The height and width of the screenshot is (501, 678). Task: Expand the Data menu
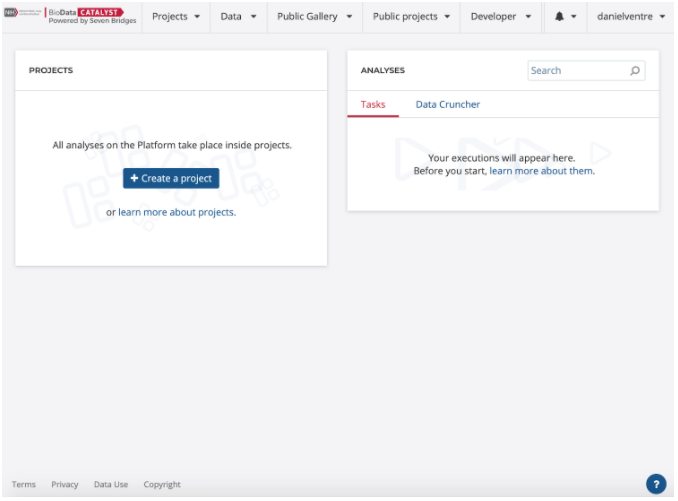coord(238,16)
